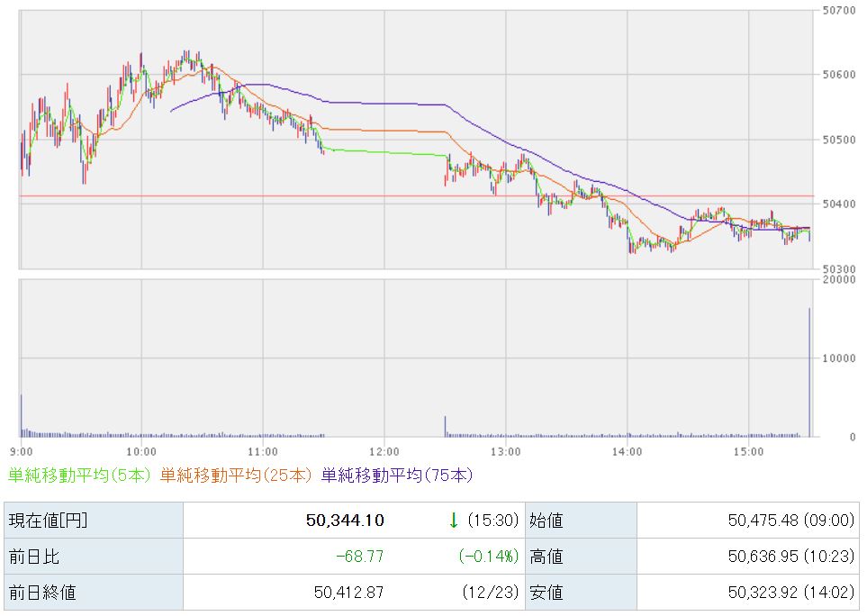
Task: Click the 15:00 time axis label
Action: 748,450
